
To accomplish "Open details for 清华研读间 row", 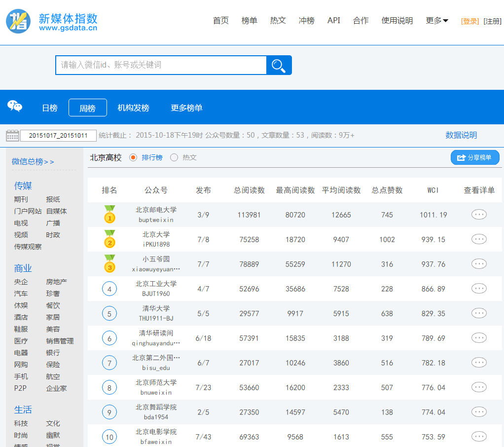I will pos(479,338).
